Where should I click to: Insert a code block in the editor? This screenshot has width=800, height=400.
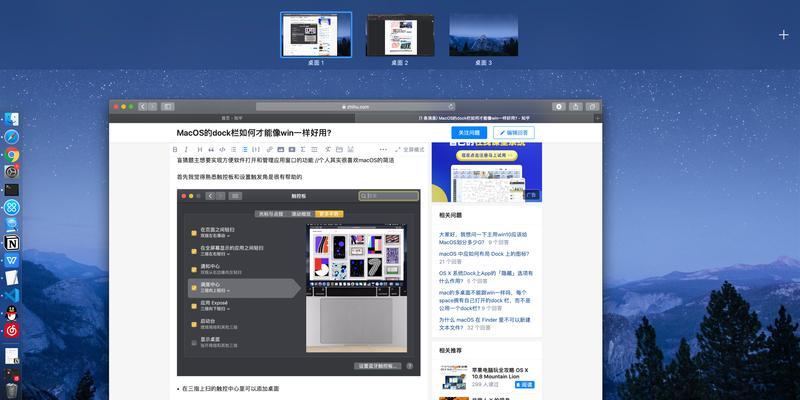(222, 149)
